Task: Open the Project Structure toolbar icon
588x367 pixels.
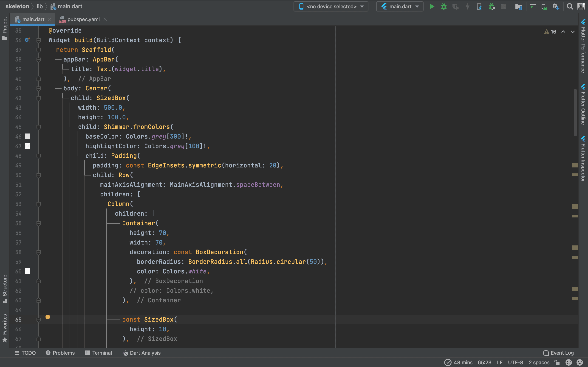Action: [518, 7]
